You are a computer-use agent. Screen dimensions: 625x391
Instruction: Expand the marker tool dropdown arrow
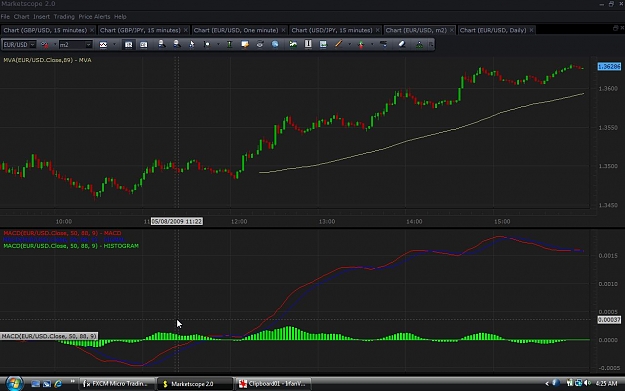pos(218,45)
